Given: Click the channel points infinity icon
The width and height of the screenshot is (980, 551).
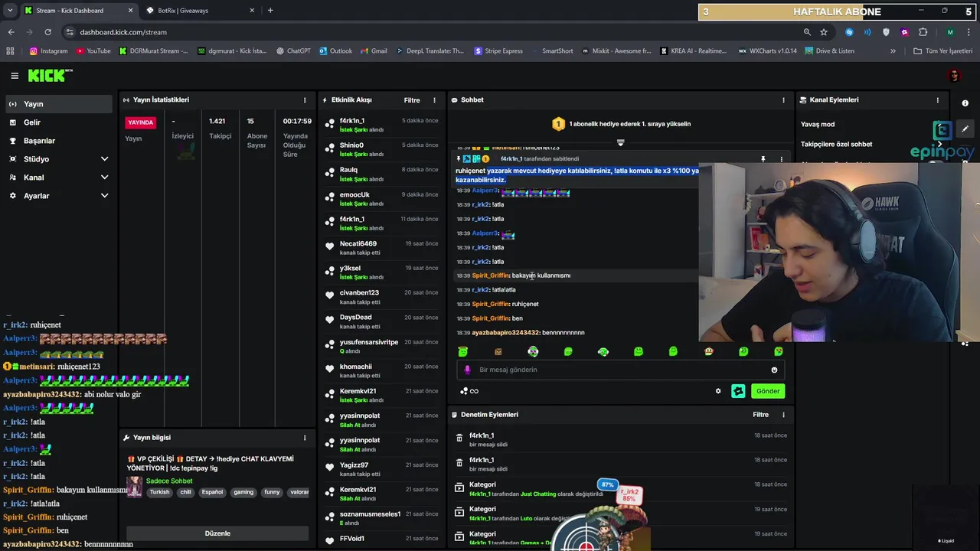Looking at the screenshot, I should [x=469, y=391].
